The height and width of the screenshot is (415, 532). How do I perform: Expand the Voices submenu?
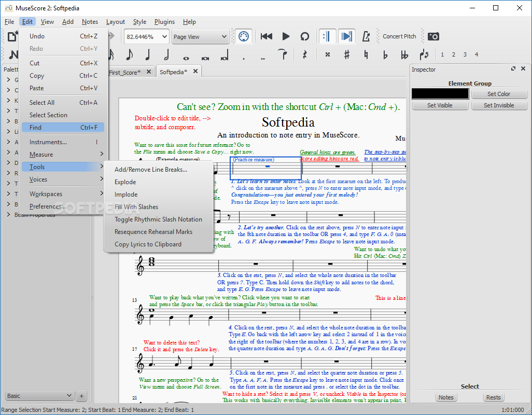[x=63, y=179]
